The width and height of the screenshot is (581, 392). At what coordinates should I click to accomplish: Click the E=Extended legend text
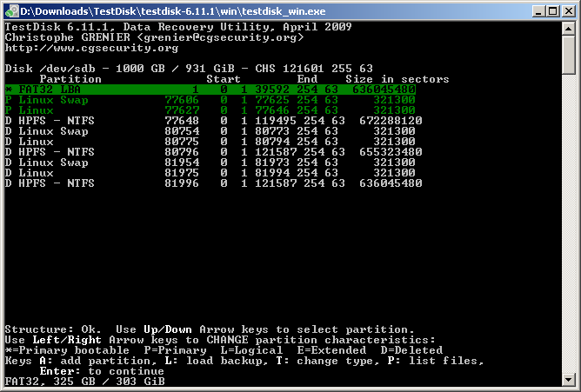331,350
